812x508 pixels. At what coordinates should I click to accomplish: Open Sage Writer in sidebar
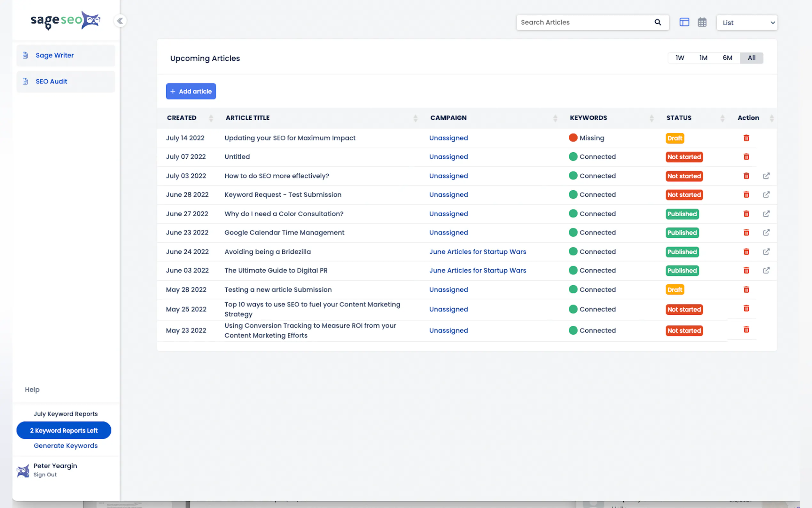(x=55, y=55)
